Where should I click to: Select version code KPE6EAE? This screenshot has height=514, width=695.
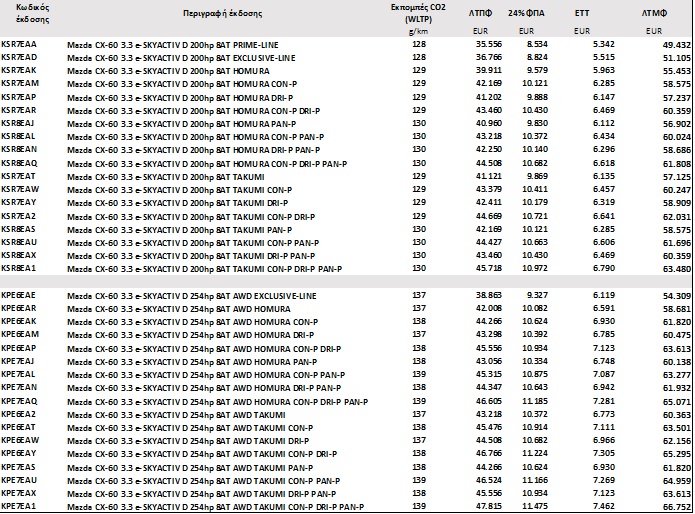(x=19, y=295)
